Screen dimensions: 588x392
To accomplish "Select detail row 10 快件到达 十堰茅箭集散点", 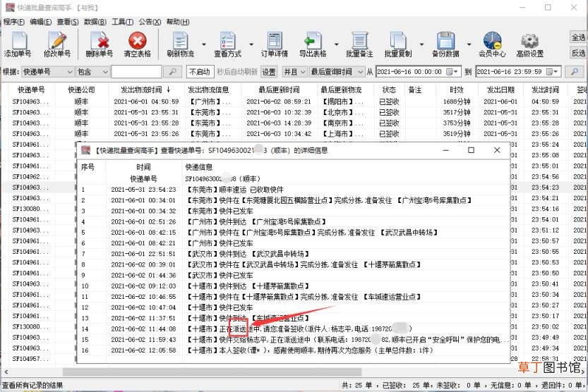I will (293, 286).
